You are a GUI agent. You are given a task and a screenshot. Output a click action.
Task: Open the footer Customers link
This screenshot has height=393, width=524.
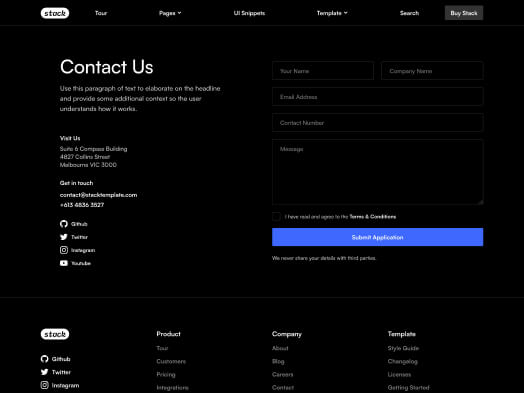171,361
